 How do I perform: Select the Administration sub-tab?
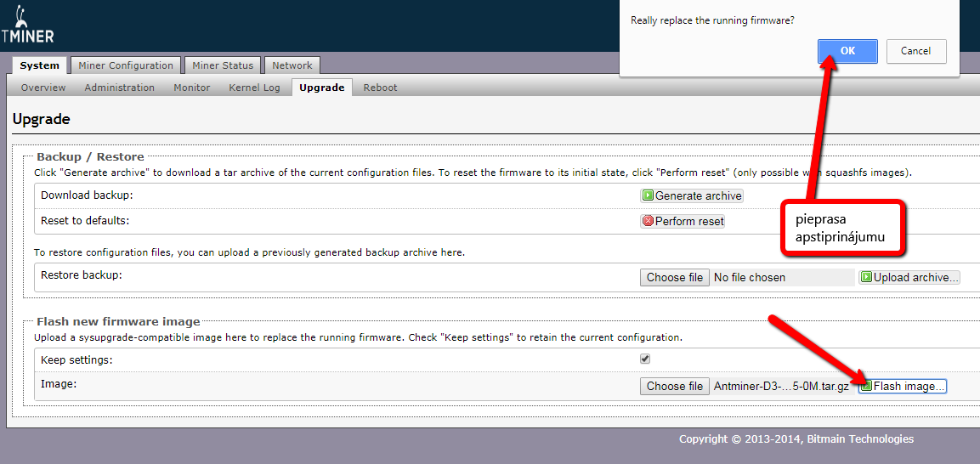tap(119, 88)
